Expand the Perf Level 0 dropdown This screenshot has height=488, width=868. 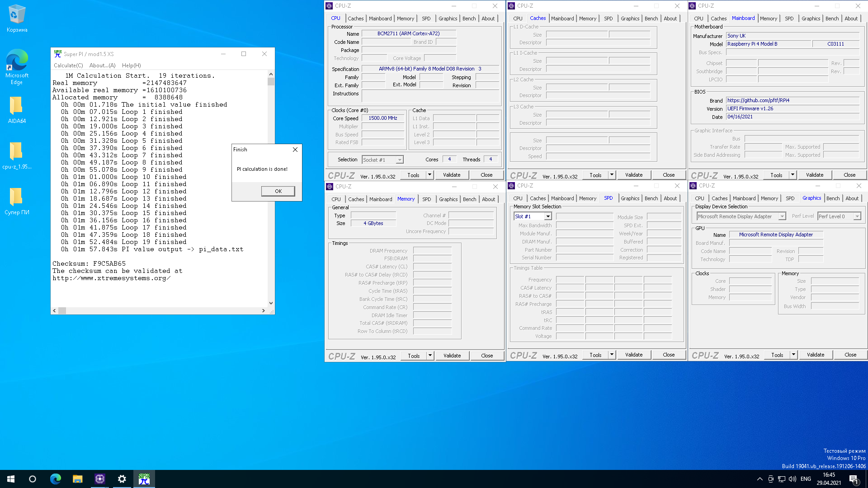click(857, 216)
